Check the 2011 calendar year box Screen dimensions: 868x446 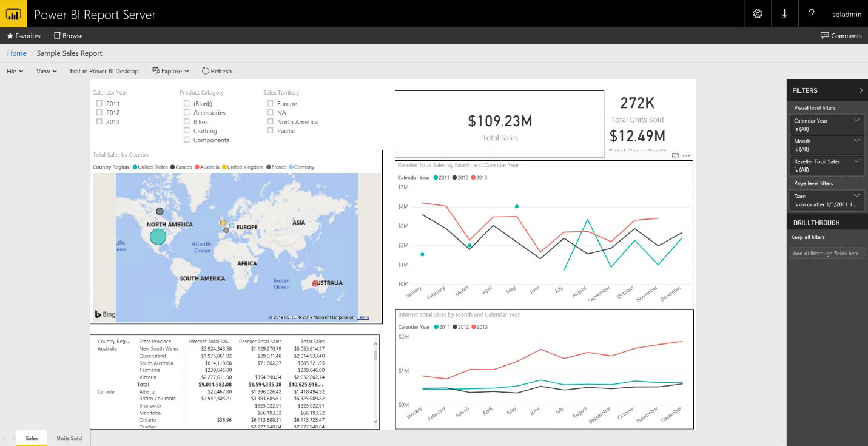click(x=99, y=104)
